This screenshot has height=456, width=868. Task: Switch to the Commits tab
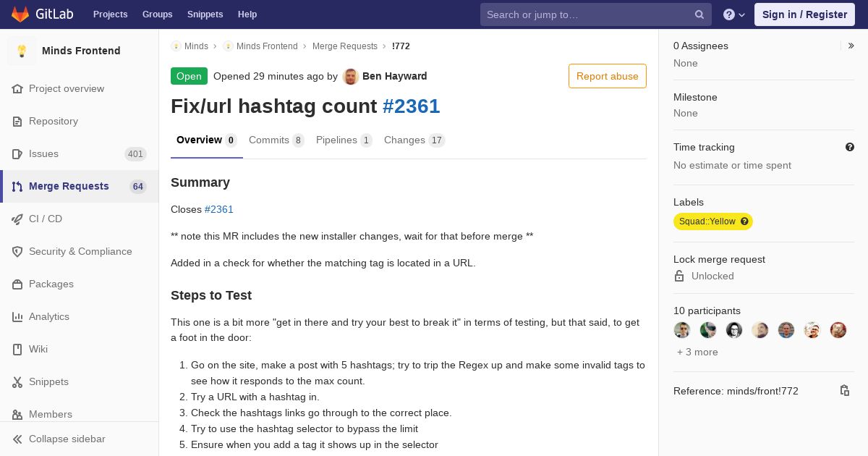pyautogui.click(x=276, y=140)
